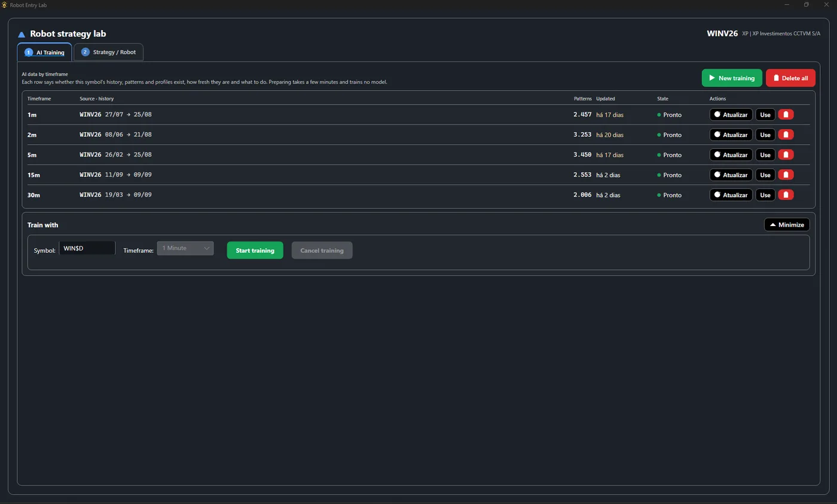Delete the 30m timeframe row data

pyautogui.click(x=786, y=194)
